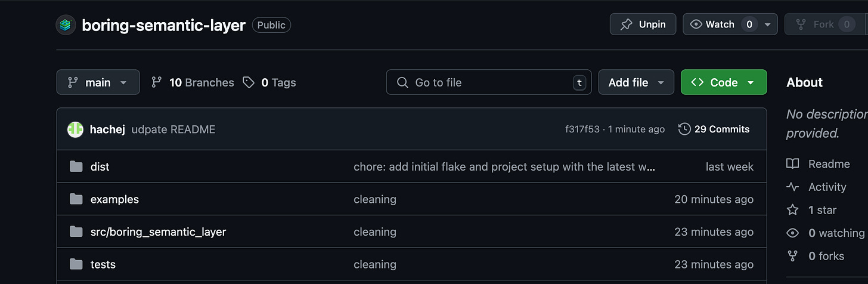Unpin the repository
The width and height of the screenshot is (868, 284).
pos(642,24)
